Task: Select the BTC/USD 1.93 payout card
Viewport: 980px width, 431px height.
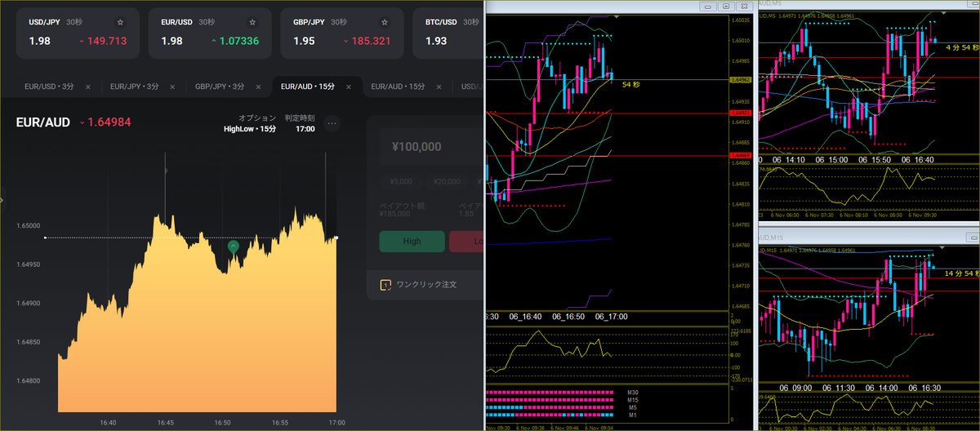Action: pos(448,33)
